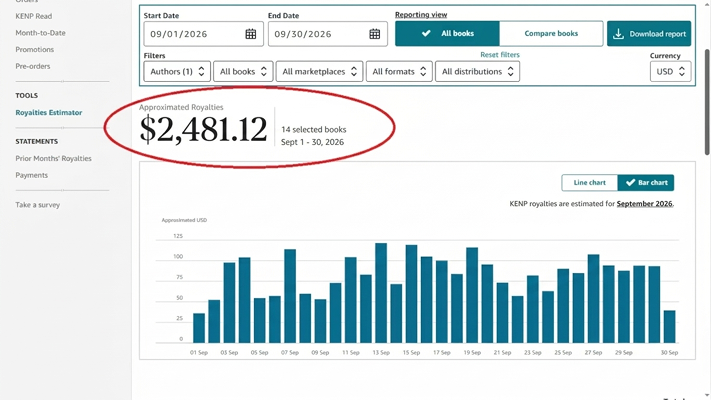Click the page vertical scrollbar
Viewport: 711px width, 400px height.
tap(707, 102)
